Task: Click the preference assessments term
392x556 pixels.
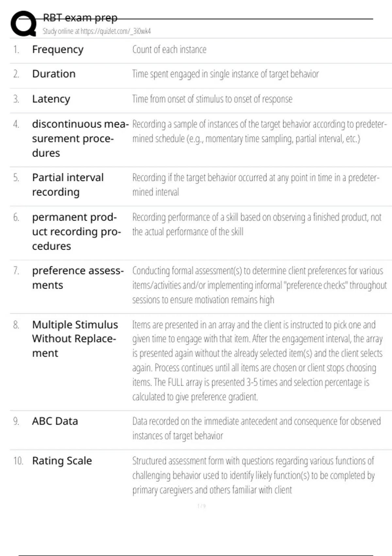Action: coord(78,278)
